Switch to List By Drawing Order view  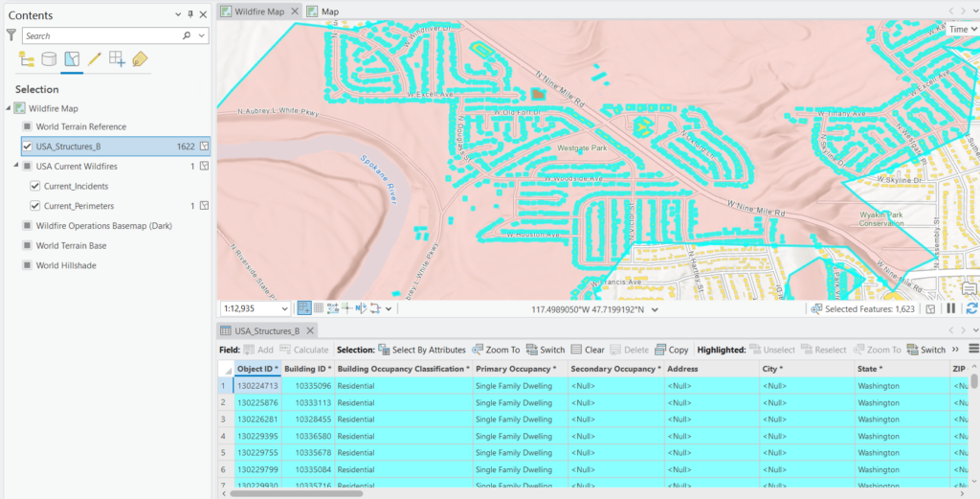click(x=26, y=59)
